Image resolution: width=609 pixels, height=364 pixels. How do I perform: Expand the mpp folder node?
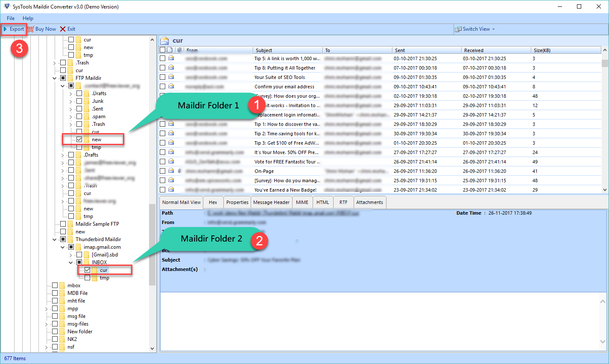click(47, 309)
